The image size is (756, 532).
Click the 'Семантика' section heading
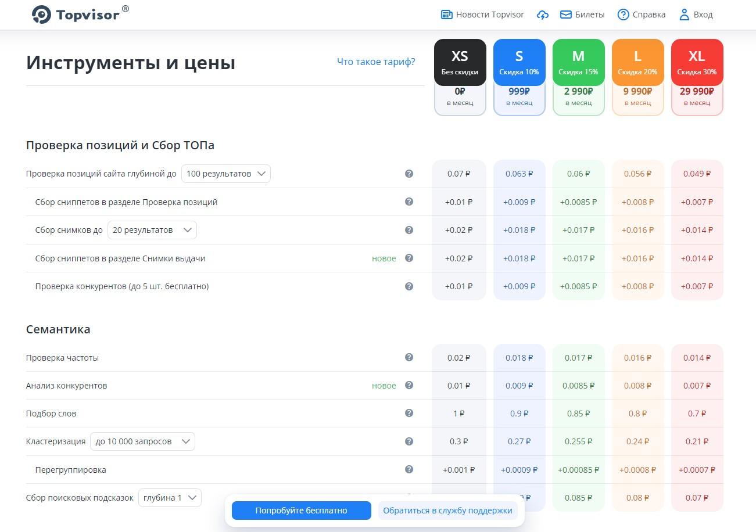58,329
